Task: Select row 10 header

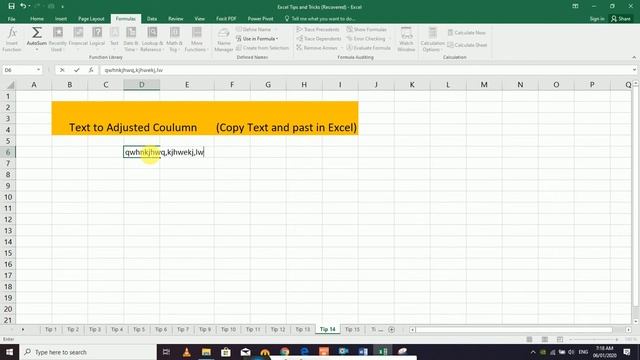Action: pos(8,197)
